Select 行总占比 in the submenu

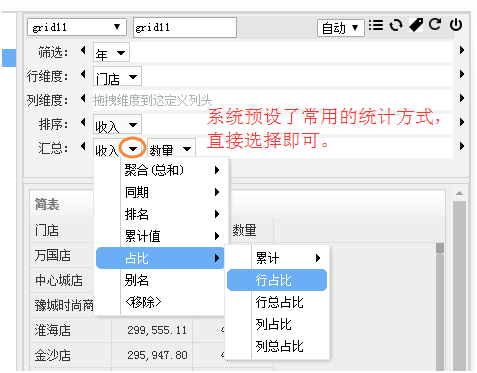pyautogui.click(x=277, y=302)
